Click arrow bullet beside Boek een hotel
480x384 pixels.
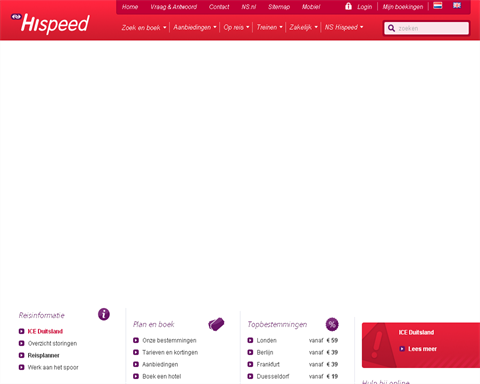click(136, 376)
